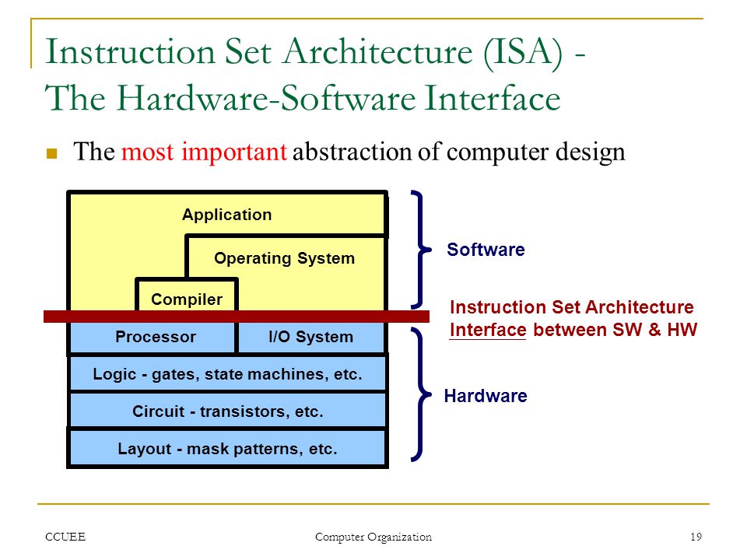Click the text "between SW & HW"
Screen dimensions: 747x560
615,330
